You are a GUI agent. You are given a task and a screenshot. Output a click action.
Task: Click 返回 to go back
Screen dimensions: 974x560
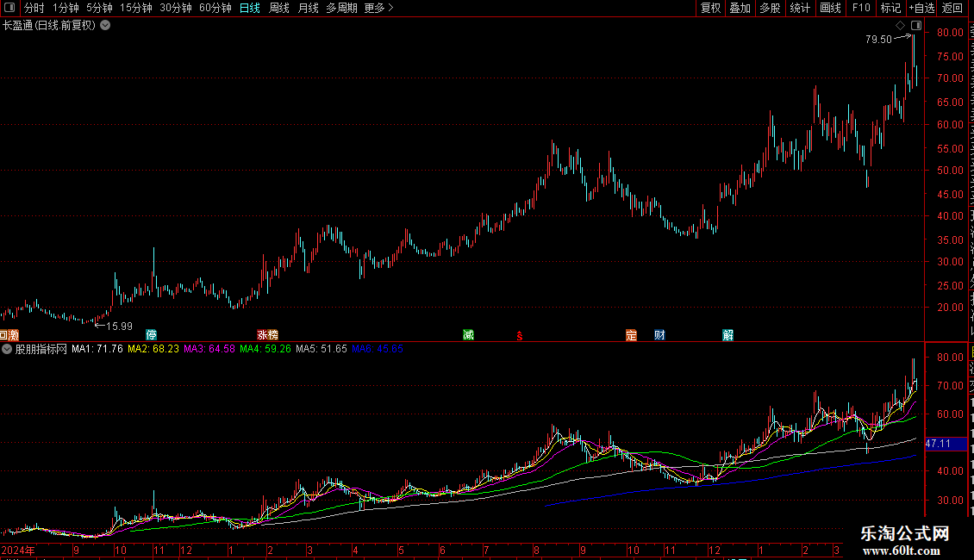[x=952, y=8]
